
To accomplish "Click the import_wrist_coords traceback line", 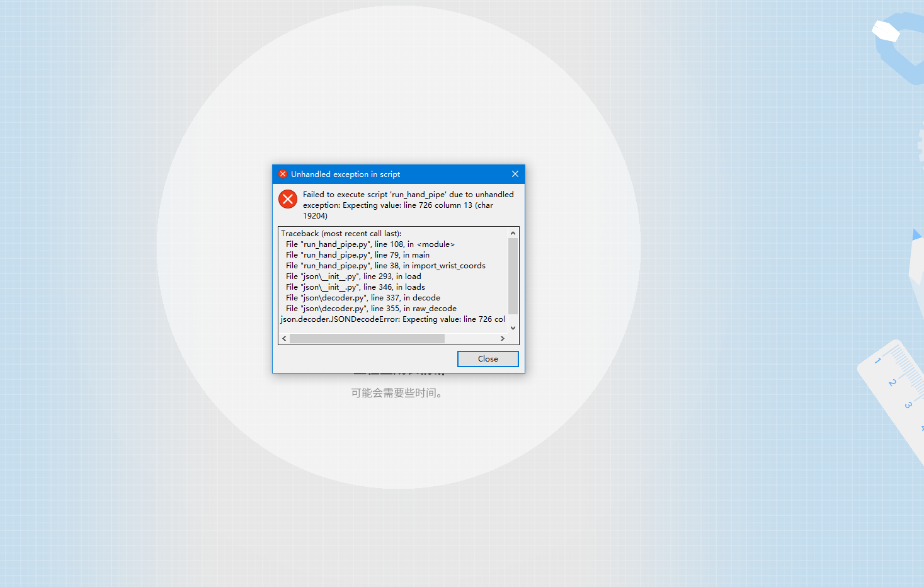I will (385, 266).
